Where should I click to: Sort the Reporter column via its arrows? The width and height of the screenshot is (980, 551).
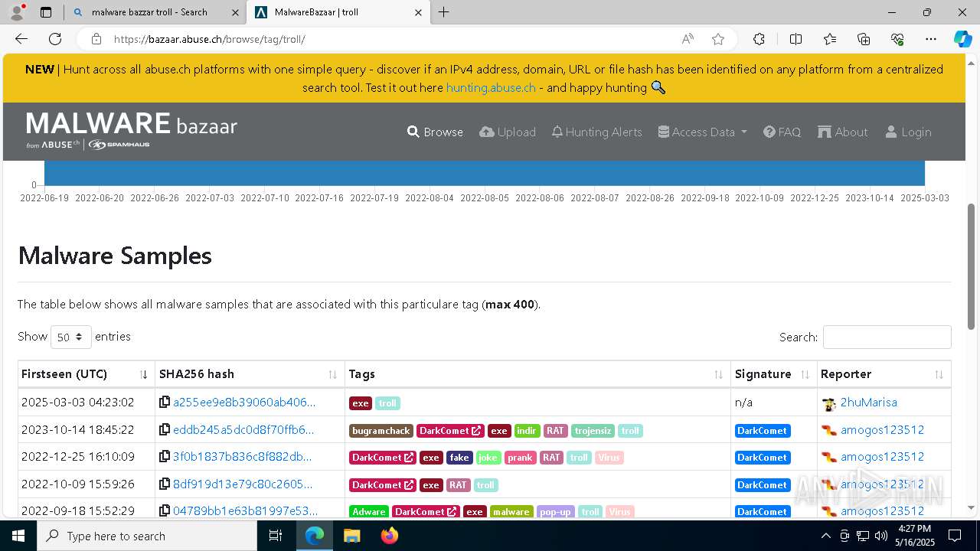[939, 374]
